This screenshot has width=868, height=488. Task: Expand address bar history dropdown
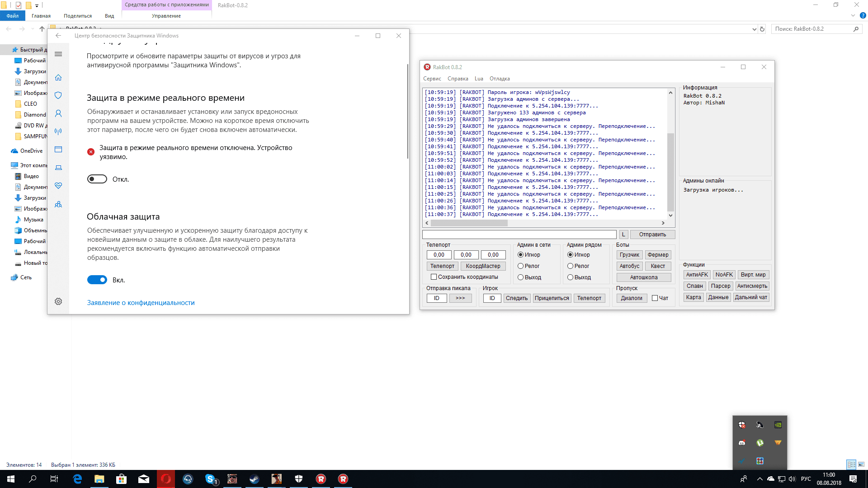(x=754, y=29)
